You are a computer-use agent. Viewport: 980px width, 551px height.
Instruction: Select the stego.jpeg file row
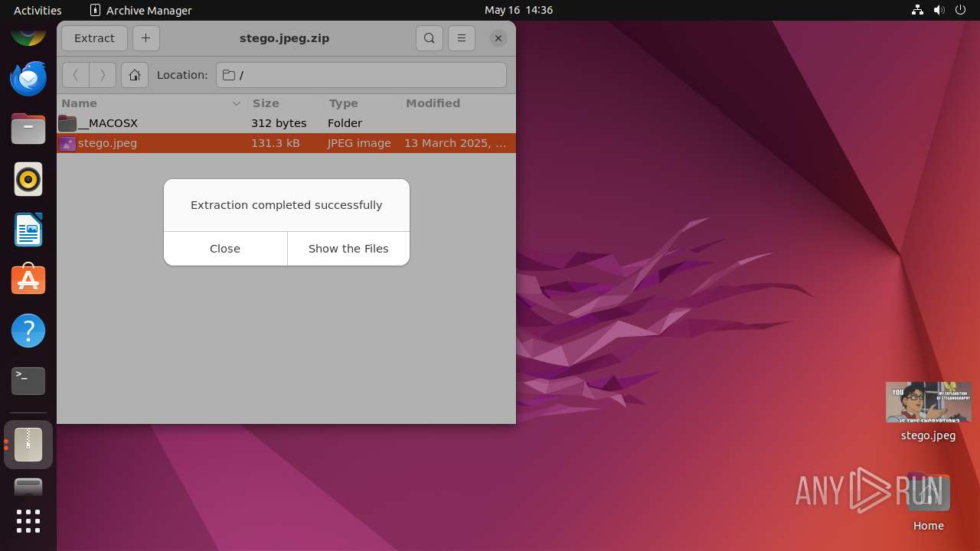(286, 143)
